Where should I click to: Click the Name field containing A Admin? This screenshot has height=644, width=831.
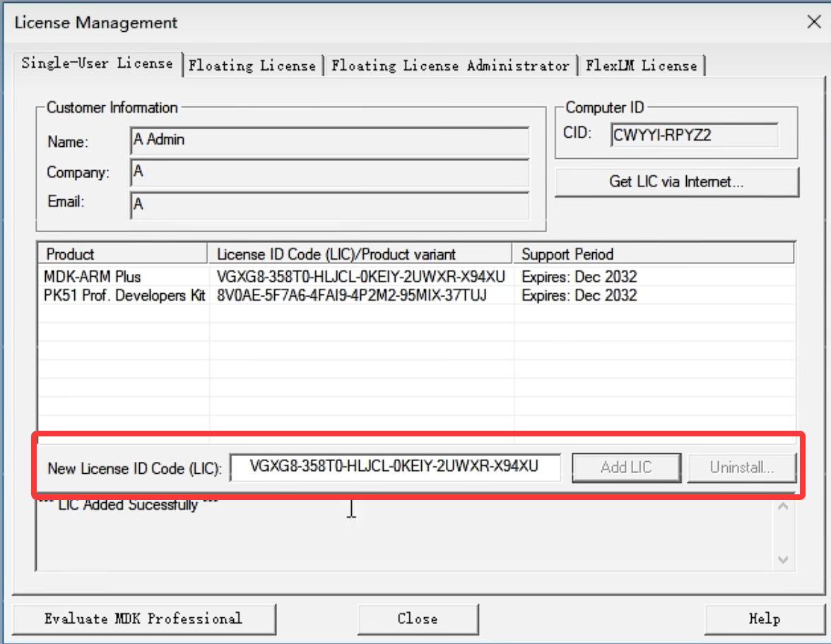(x=329, y=141)
